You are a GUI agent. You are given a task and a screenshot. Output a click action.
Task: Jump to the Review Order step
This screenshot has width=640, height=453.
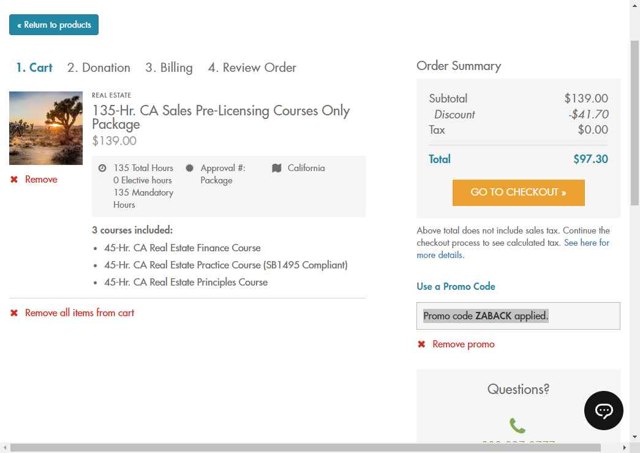pos(252,68)
